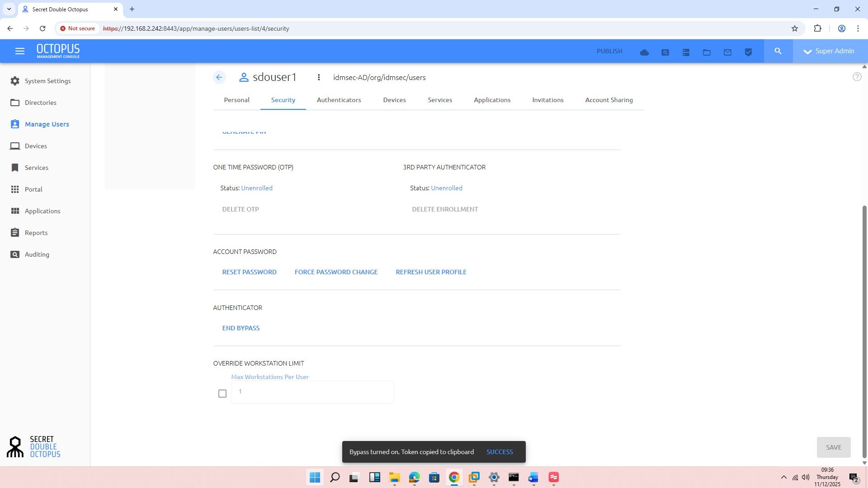Image resolution: width=868 pixels, height=488 pixels.
Task: Click the server status icon in header
Action: [686, 52]
